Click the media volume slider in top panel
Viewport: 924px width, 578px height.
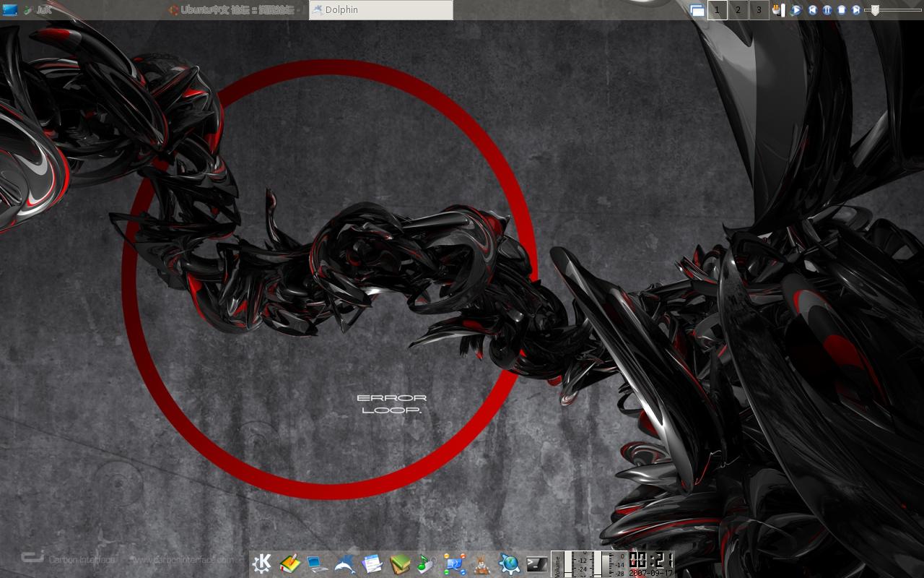click(x=893, y=10)
